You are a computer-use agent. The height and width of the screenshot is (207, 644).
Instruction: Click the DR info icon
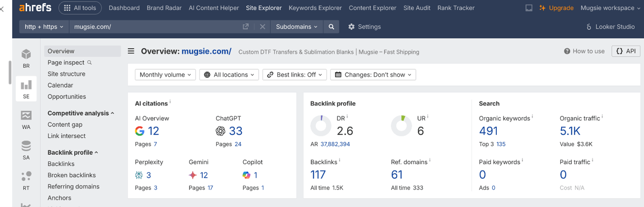pos(347,117)
